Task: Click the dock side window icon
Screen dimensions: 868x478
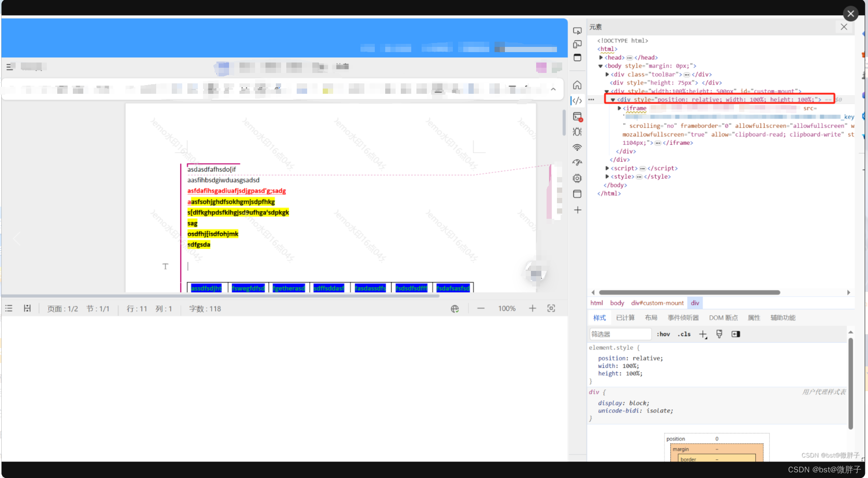Action: pos(577,57)
